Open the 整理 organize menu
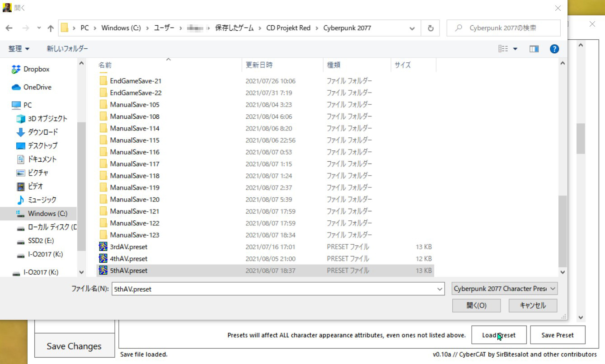 pyautogui.click(x=19, y=49)
